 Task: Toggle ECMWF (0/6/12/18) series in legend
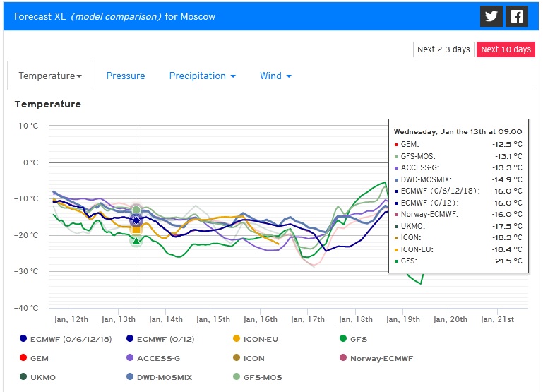click(66, 339)
